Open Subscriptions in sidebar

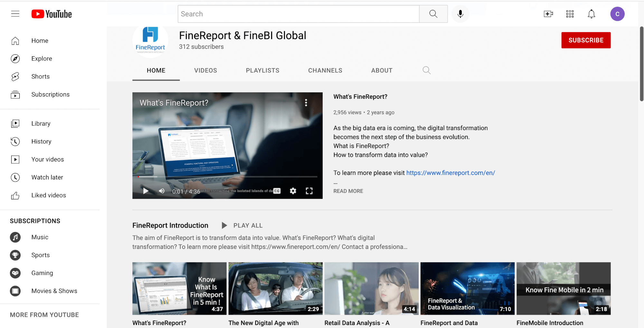tap(50, 95)
